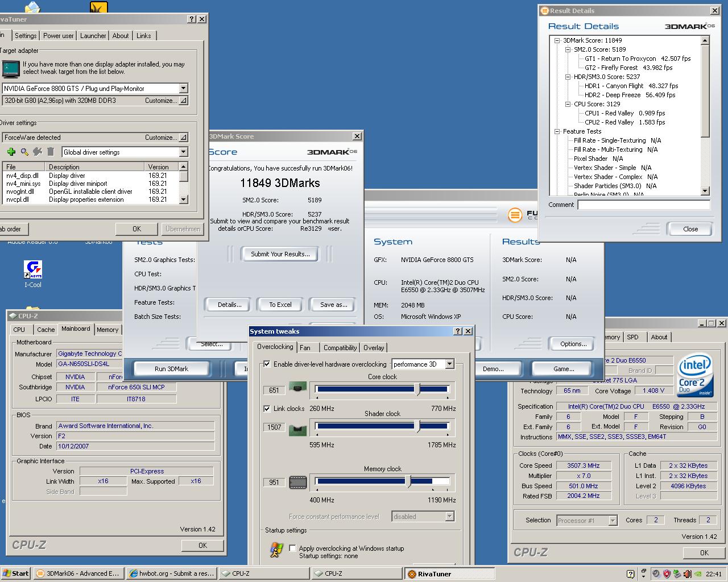Click the Shader clock slider

pyautogui.click(x=382, y=426)
